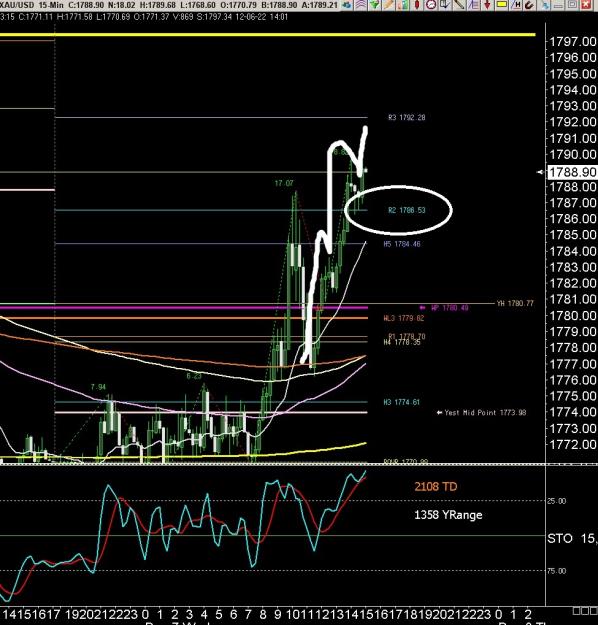Open the red clock timeframe icon
This screenshot has width=598, height=625.
coord(431,5)
